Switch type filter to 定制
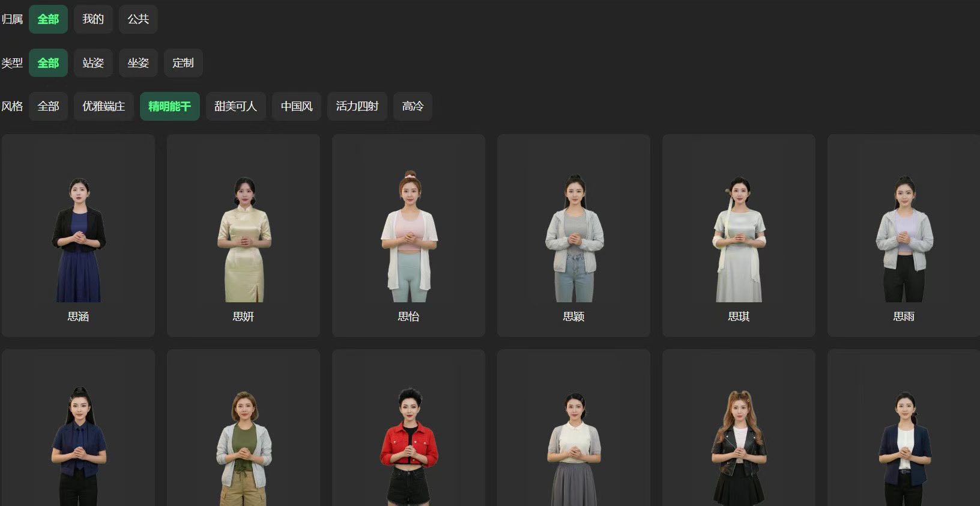Image resolution: width=980 pixels, height=506 pixels. (x=183, y=63)
